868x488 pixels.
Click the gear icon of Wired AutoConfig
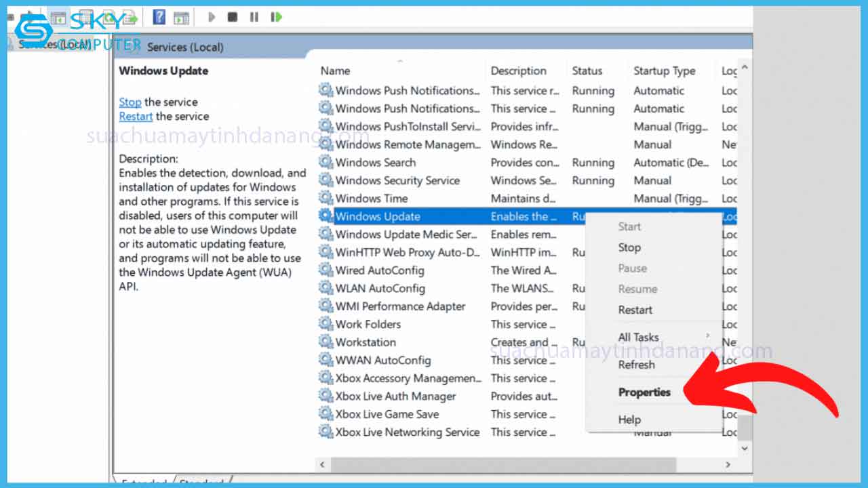click(x=326, y=270)
